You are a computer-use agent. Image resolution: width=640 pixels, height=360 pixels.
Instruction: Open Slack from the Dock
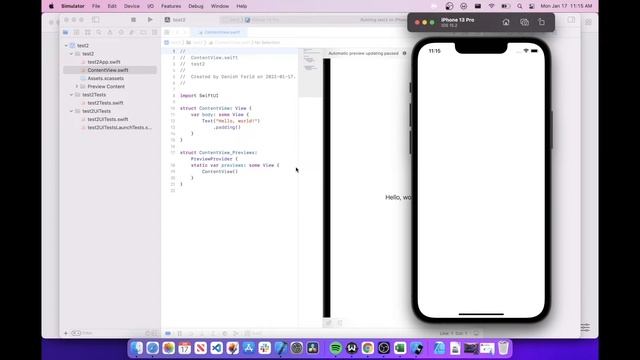[x=264, y=348]
